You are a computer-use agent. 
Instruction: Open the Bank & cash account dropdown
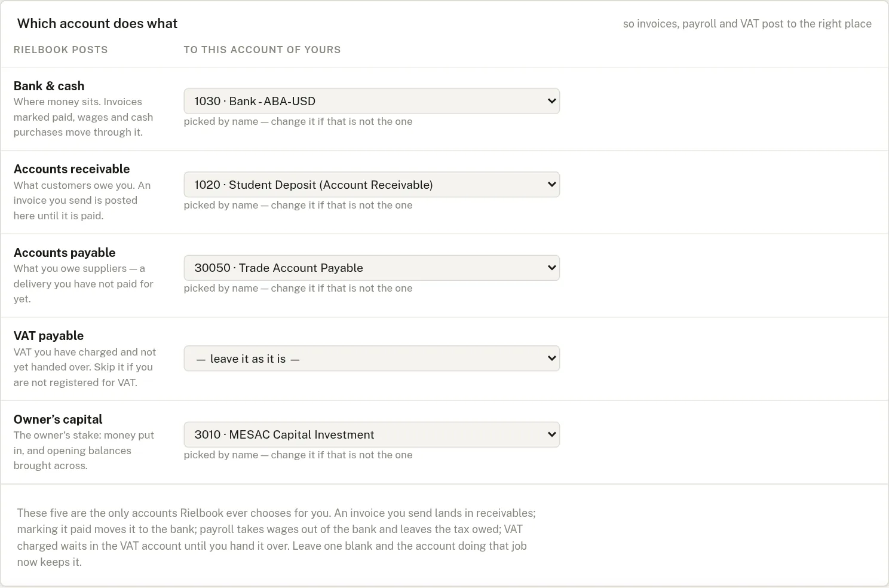372,101
